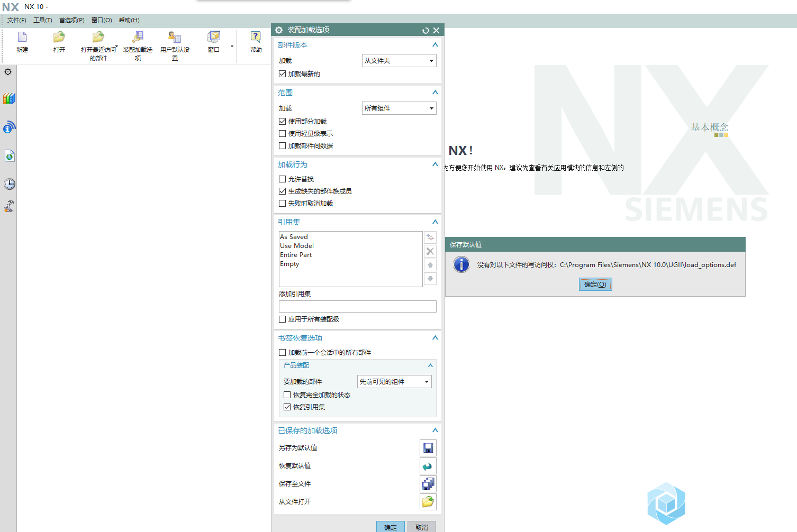Enable 失败时取消加载 checkbox
797x532 pixels.
tap(282, 204)
